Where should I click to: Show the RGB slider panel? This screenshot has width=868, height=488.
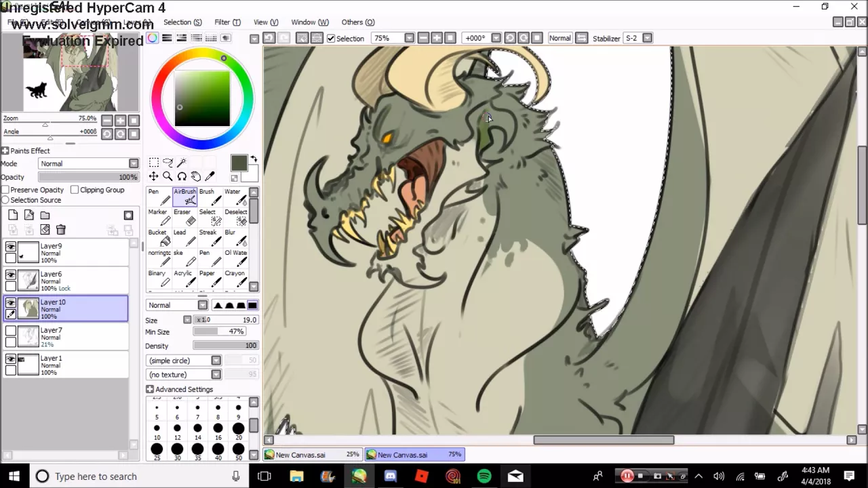tap(167, 38)
